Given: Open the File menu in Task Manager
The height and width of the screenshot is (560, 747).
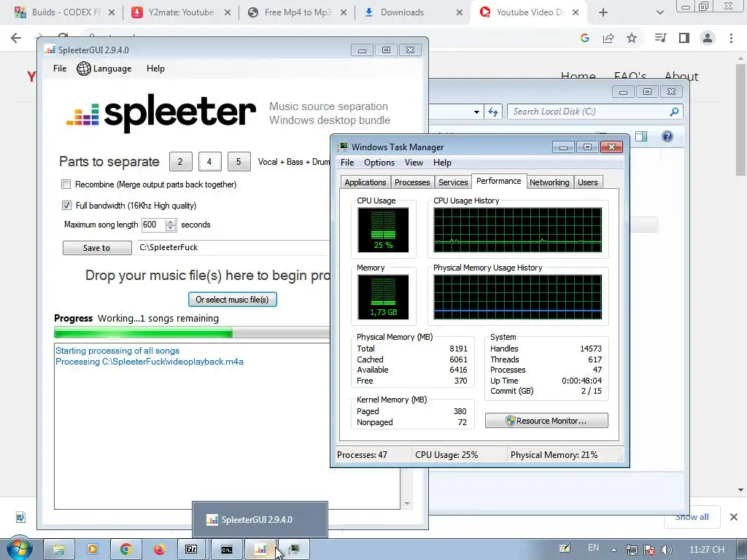Looking at the screenshot, I should click(x=347, y=163).
